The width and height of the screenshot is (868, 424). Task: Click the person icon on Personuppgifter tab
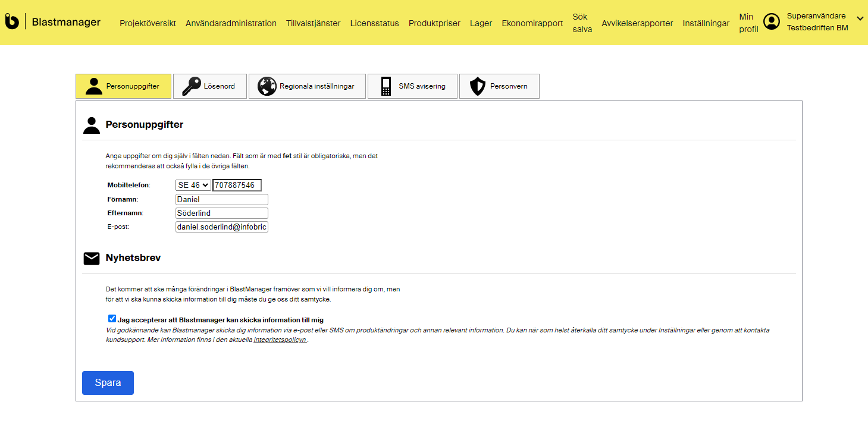coord(94,86)
